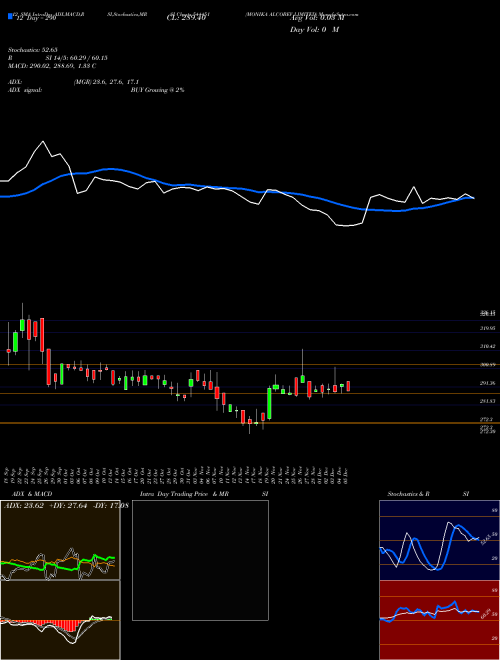Click the 'SI 14/3: 60.29 / 69.13' value
This screenshot has width=500, height=660.
pos(77,58)
